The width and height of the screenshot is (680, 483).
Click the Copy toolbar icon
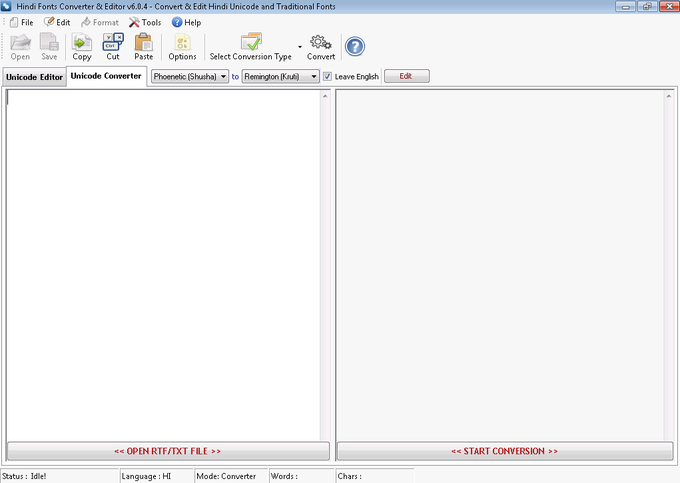(82, 47)
